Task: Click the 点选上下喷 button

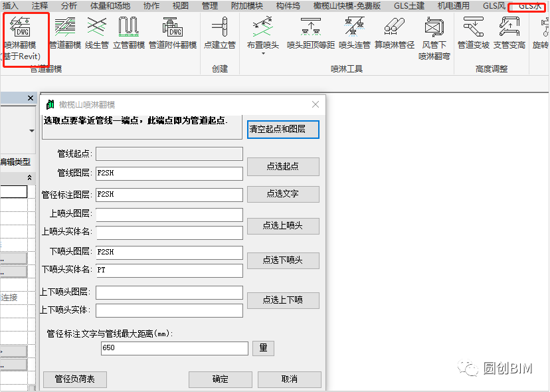Action: 283,300
